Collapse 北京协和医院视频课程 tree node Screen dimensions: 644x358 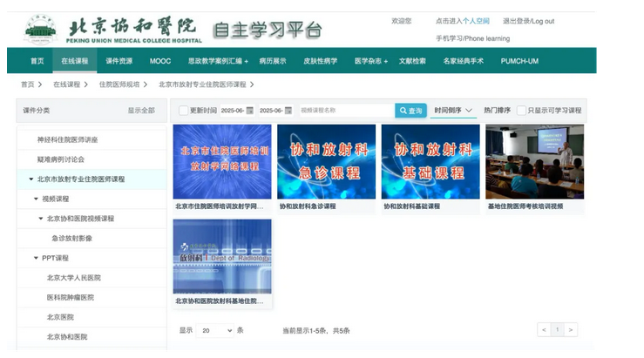click(x=41, y=219)
